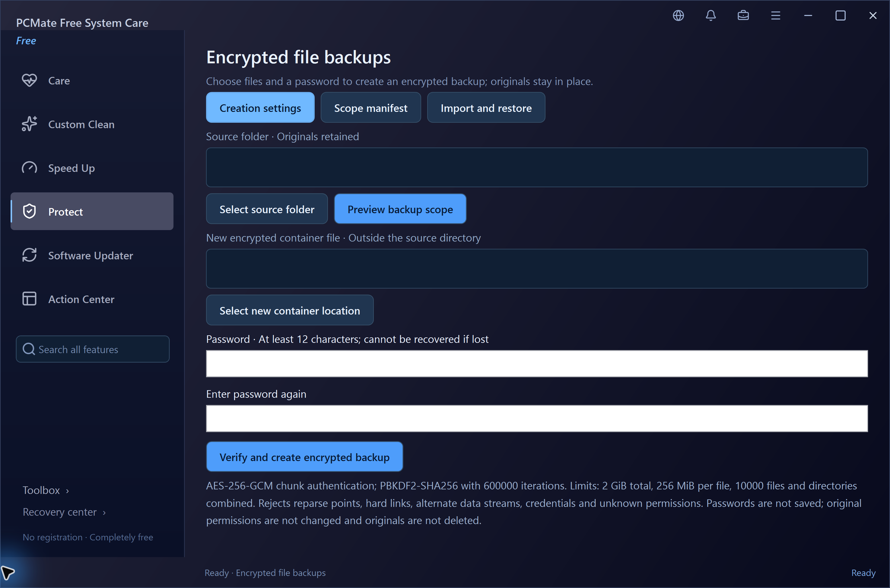The height and width of the screenshot is (588, 890).
Task: Open the toolbox briefcase icon
Action: (x=743, y=15)
